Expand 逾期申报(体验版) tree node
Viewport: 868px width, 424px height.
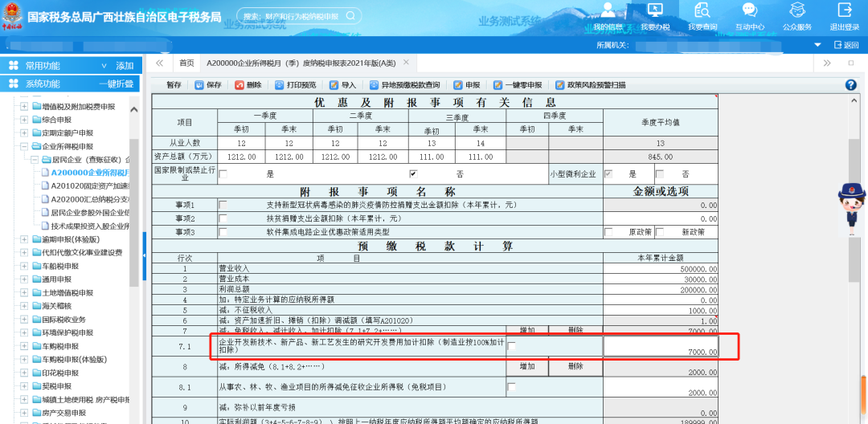24,239
